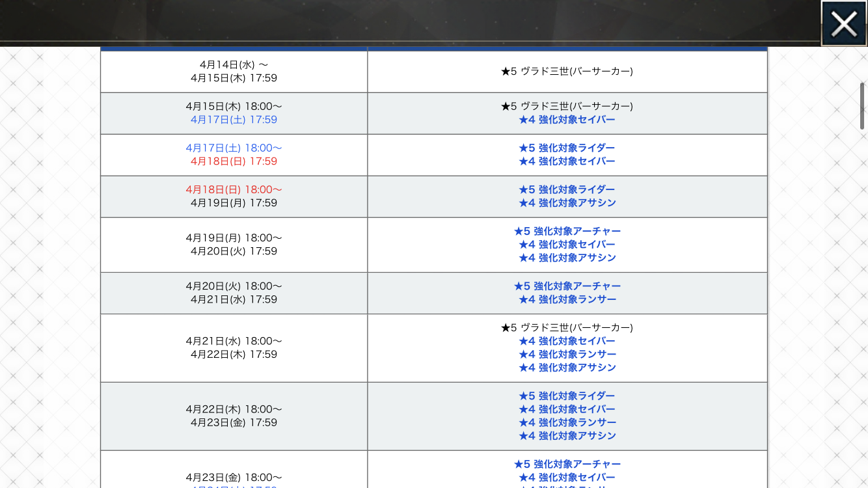Tap ★4 強化対象セイバー in the 4月22日 18:00 row
This screenshot has height=488, width=868.
[567, 409]
